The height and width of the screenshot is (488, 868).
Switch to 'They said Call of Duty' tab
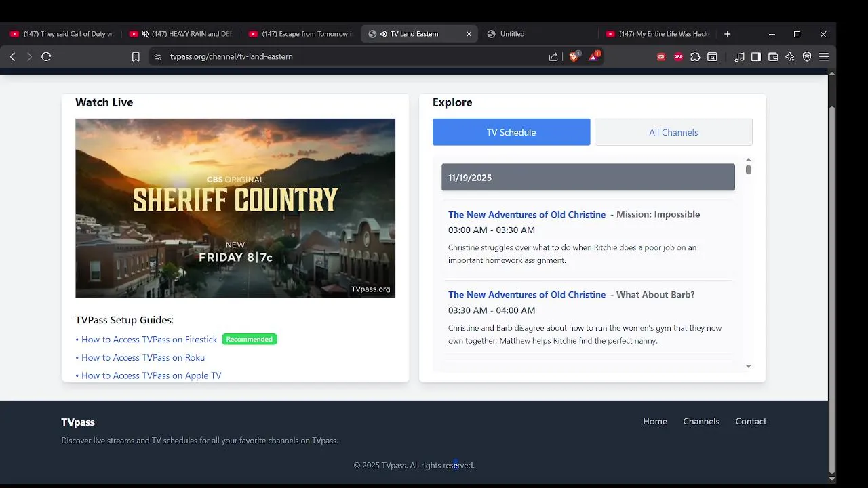pos(62,34)
